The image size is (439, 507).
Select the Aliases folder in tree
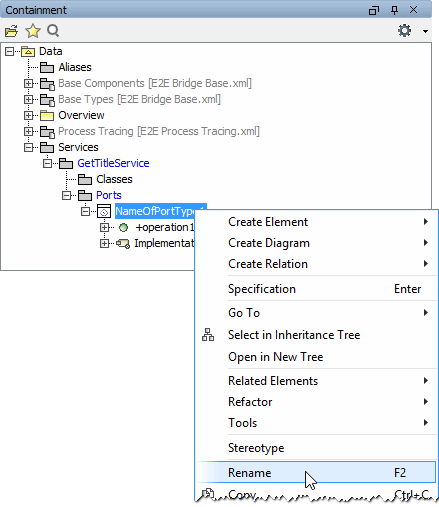(x=75, y=67)
